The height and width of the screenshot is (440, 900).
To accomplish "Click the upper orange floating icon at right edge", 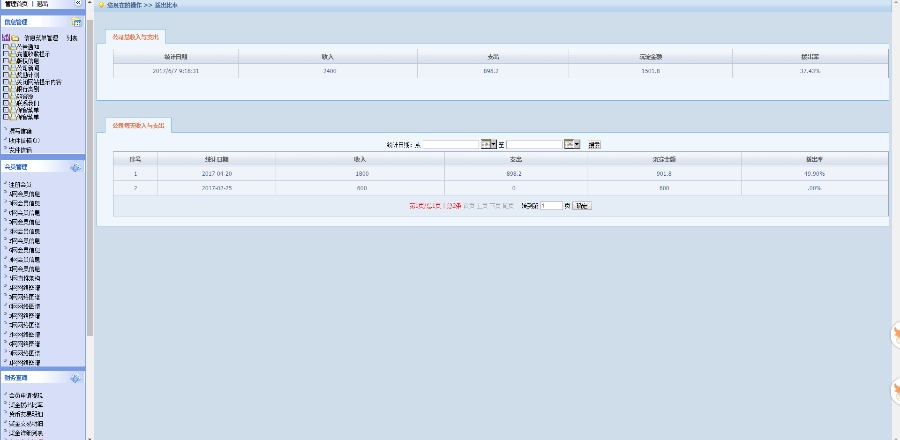I will pyautogui.click(x=895, y=335).
